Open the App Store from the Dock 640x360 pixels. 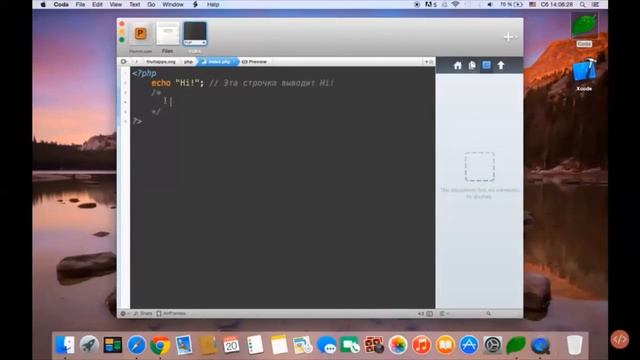pos(469,345)
